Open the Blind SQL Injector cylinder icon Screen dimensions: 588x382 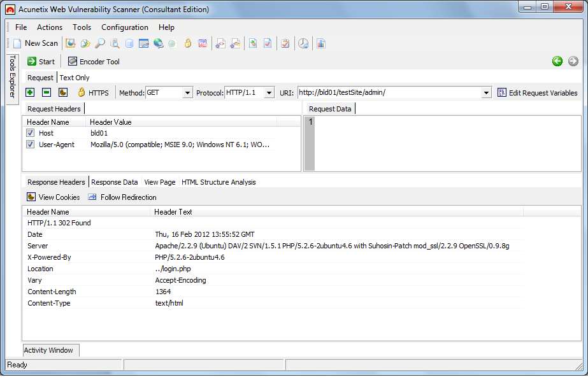129,43
